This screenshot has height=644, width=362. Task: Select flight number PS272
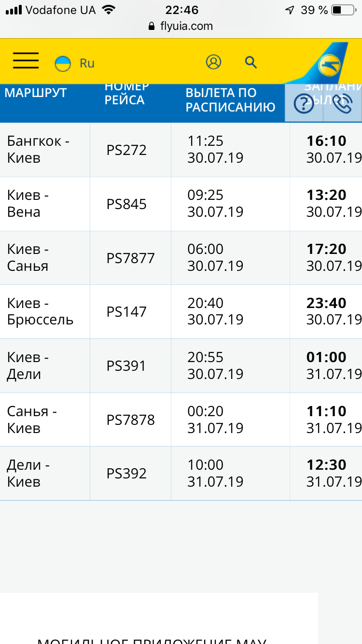pos(126,150)
